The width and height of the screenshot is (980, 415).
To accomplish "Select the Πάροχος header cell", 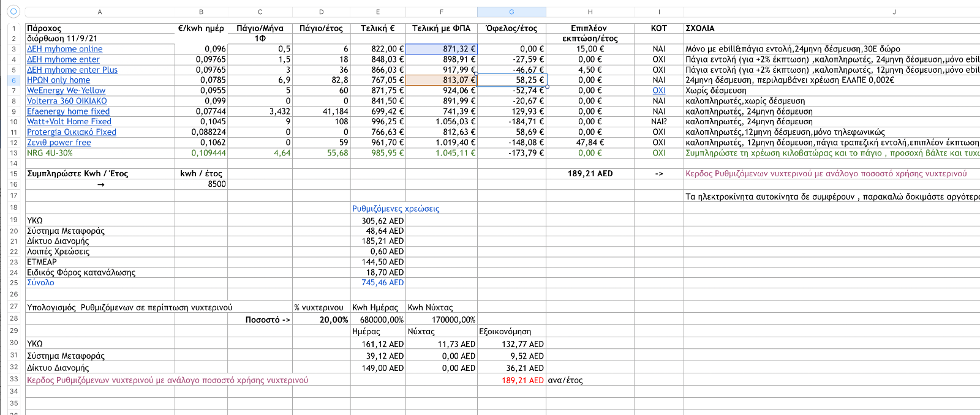I will (x=100, y=28).
